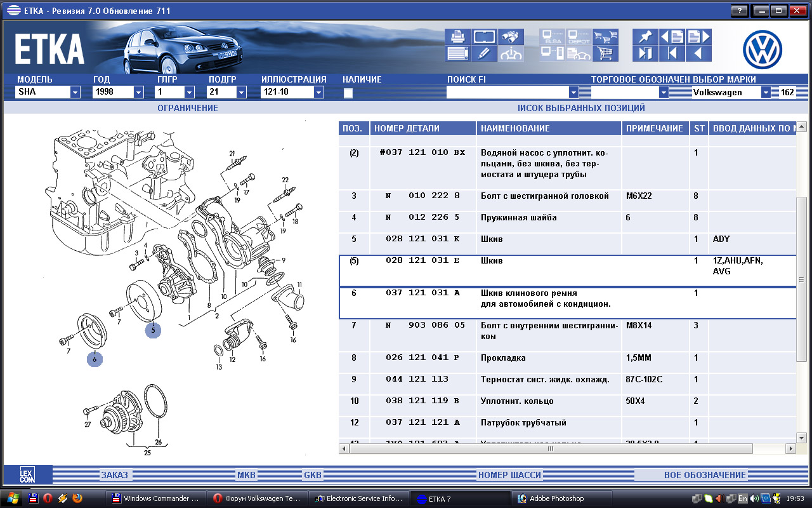Viewport: 812px width, 508px height.
Task: Click the 'Пружинная шайба' part name
Action: [519, 218]
